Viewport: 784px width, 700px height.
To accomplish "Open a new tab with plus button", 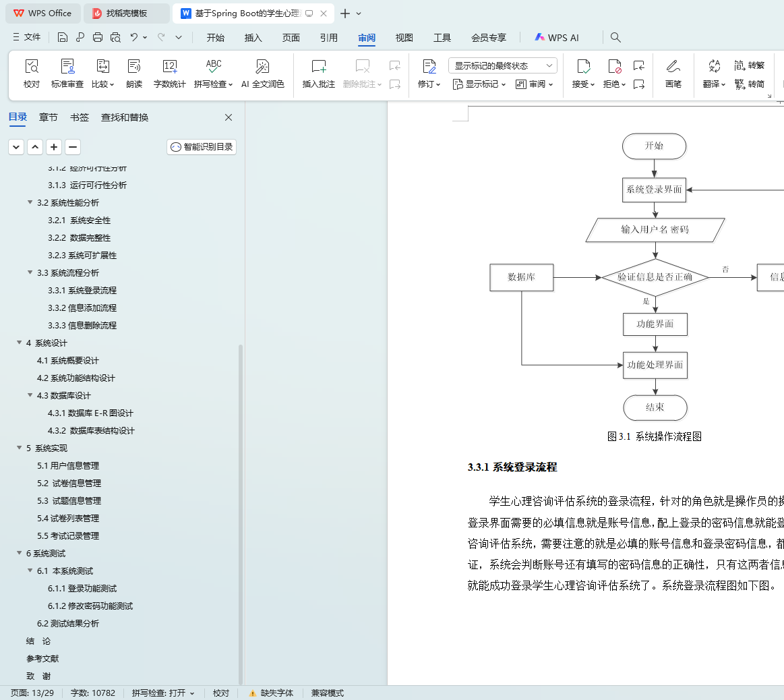I will coord(345,13).
